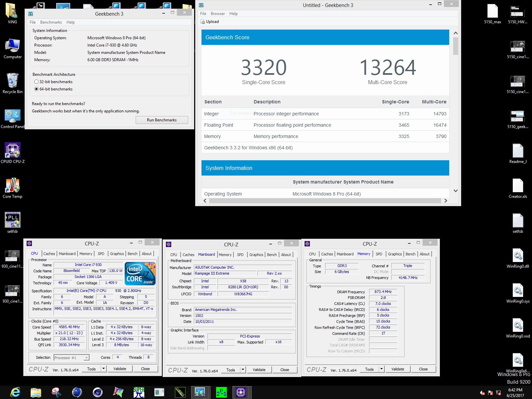Open the Core Temp desktop icon
532x399 pixels.
coord(13,185)
